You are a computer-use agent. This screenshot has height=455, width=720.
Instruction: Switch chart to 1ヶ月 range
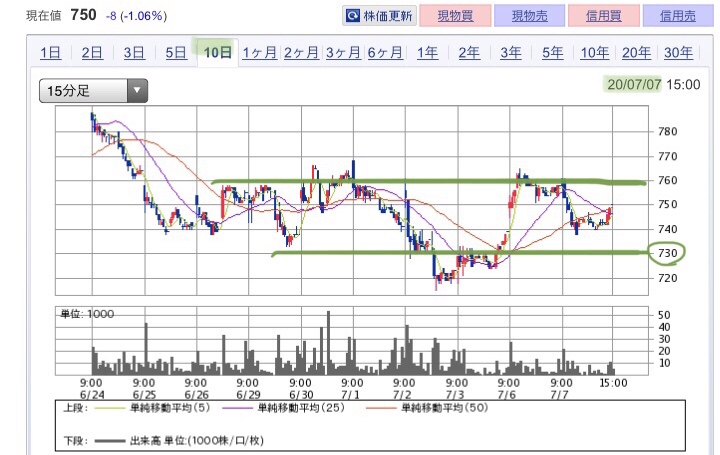tap(259, 53)
